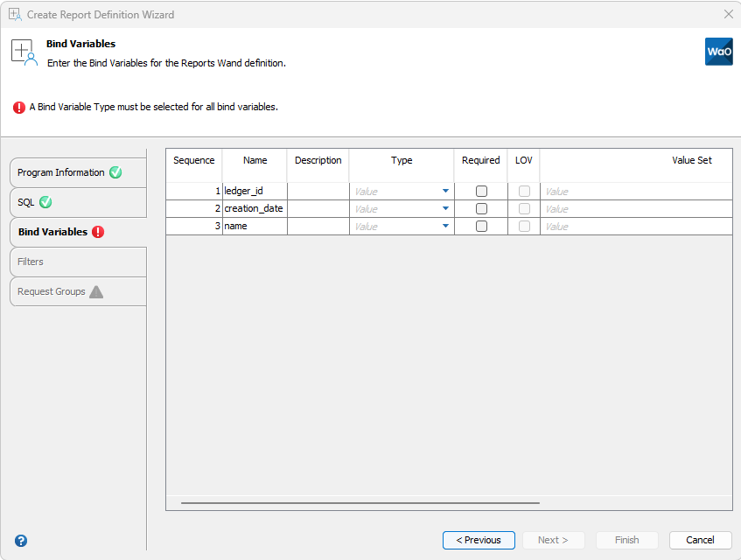Enable Required for the name variable
This screenshot has width=741, height=560.
(x=480, y=226)
